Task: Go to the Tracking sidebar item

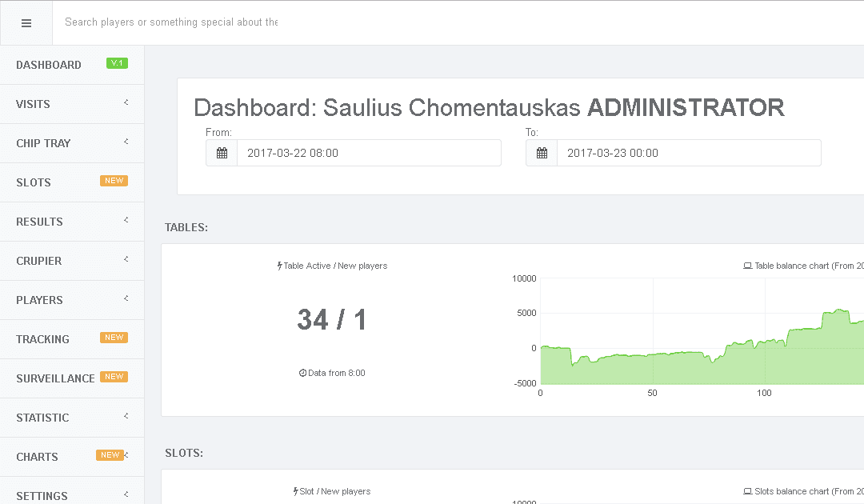Action: [72, 339]
